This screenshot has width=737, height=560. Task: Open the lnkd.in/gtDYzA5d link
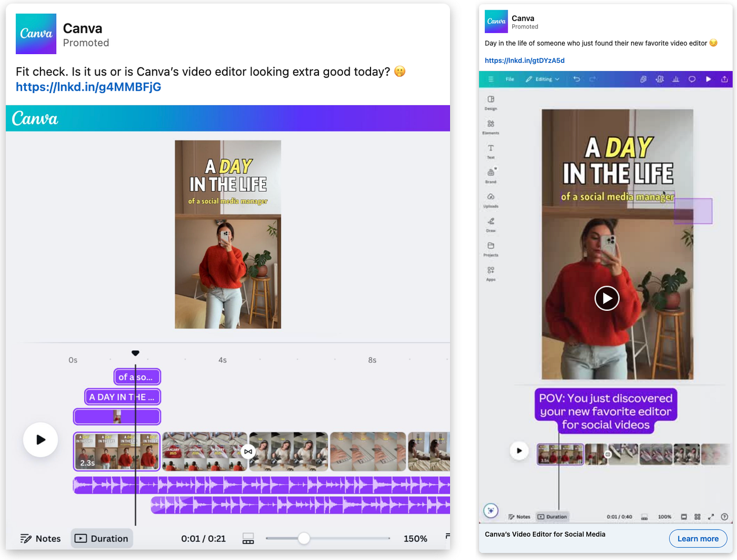524,60
